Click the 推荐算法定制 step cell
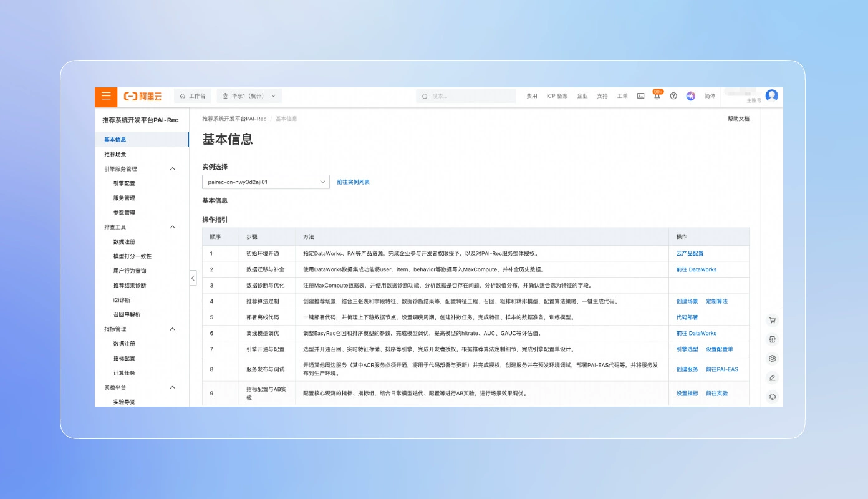This screenshot has height=499, width=868. [x=268, y=301]
